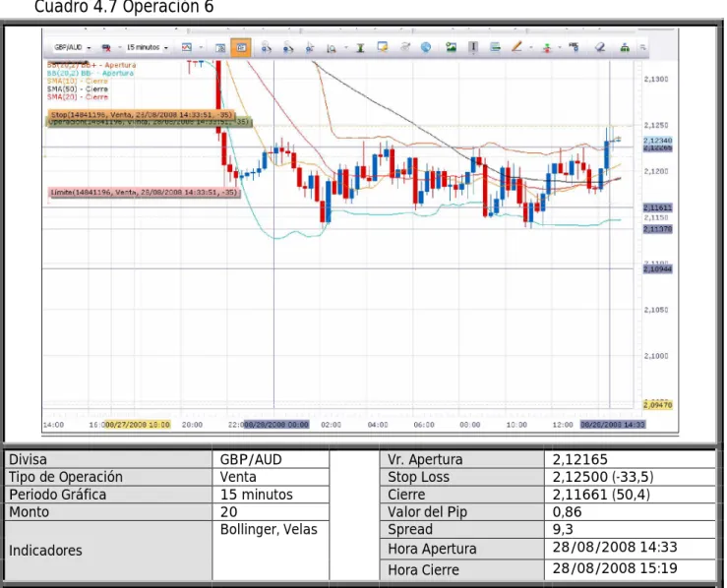
Task: Click the 2,12340 current price marker
Action: pos(657,141)
